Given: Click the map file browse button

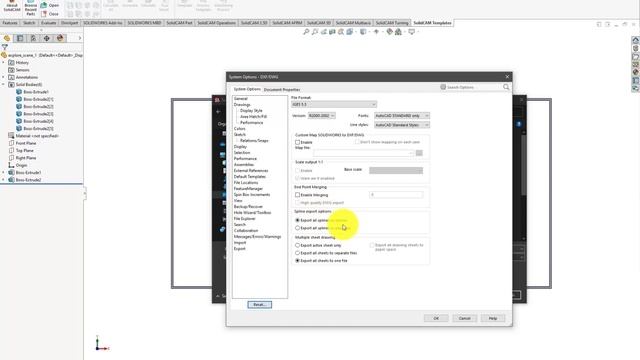Looking at the screenshot, I should (x=419, y=153).
